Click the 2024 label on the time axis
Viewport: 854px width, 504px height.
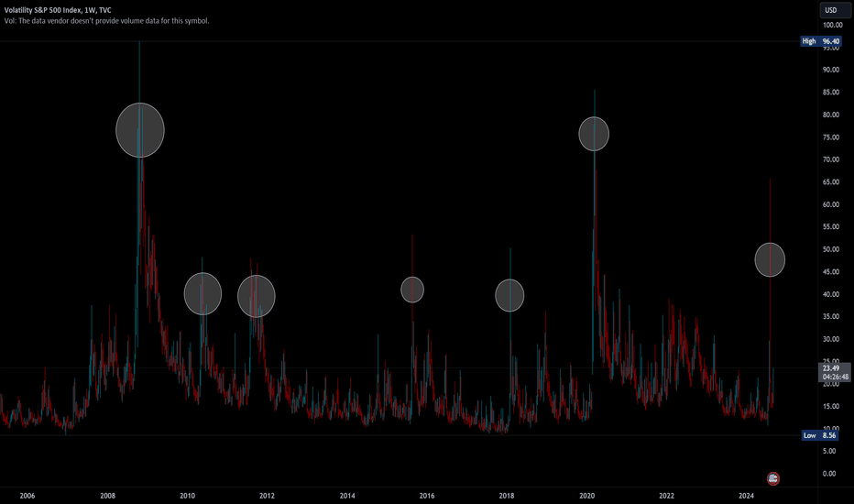click(746, 496)
